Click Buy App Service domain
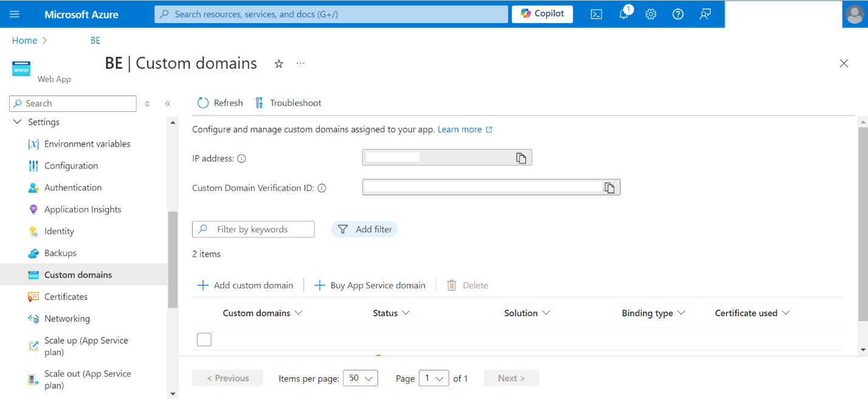This screenshot has height=399, width=868. click(x=370, y=285)
